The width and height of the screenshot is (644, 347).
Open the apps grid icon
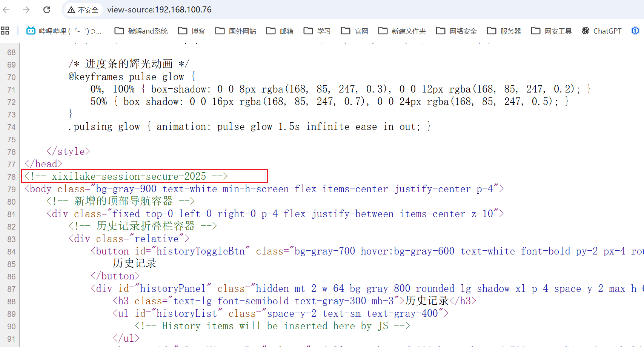(5, 31)
